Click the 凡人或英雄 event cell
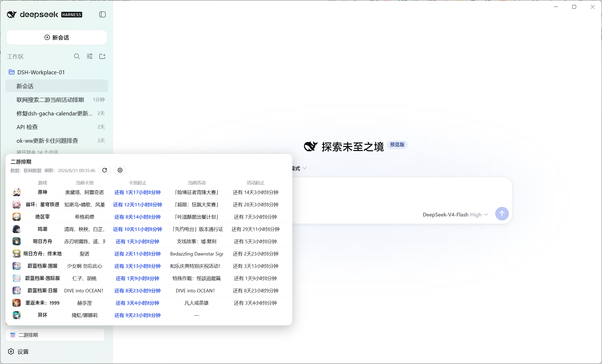 [x=197, y=303]
